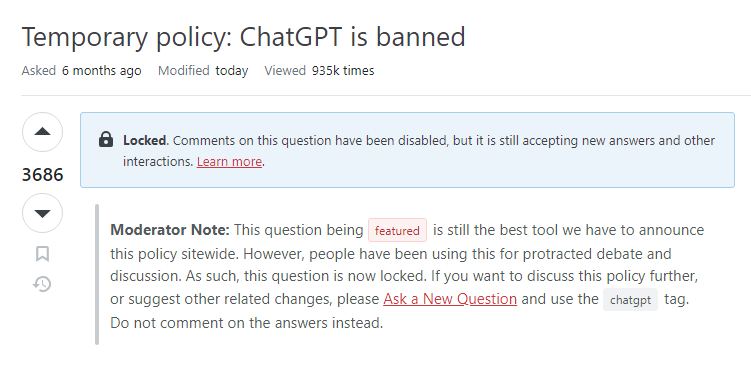751x380 pixels.
Task: Click the Asked 6 months ago date
Action: [x=81, y=71]
